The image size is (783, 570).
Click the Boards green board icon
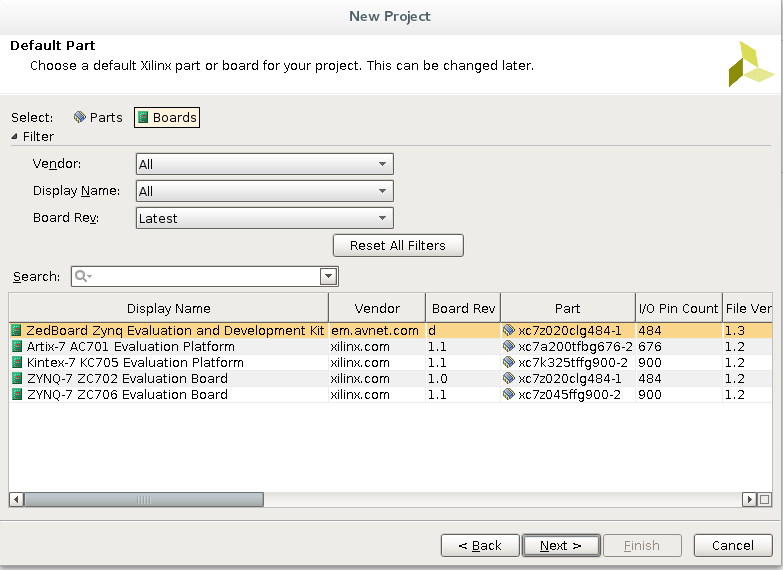coord(143,117)
